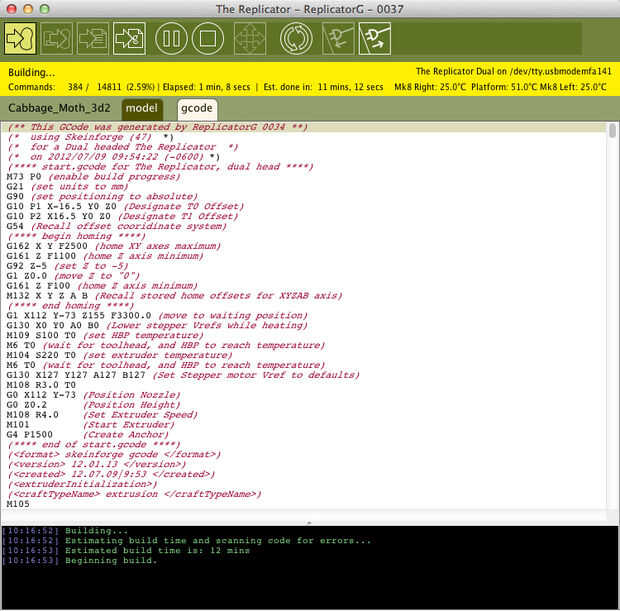The image size is (620, 611).
Task: Click the first comment line 'This GCode was generated'
Action: point(157,127)
